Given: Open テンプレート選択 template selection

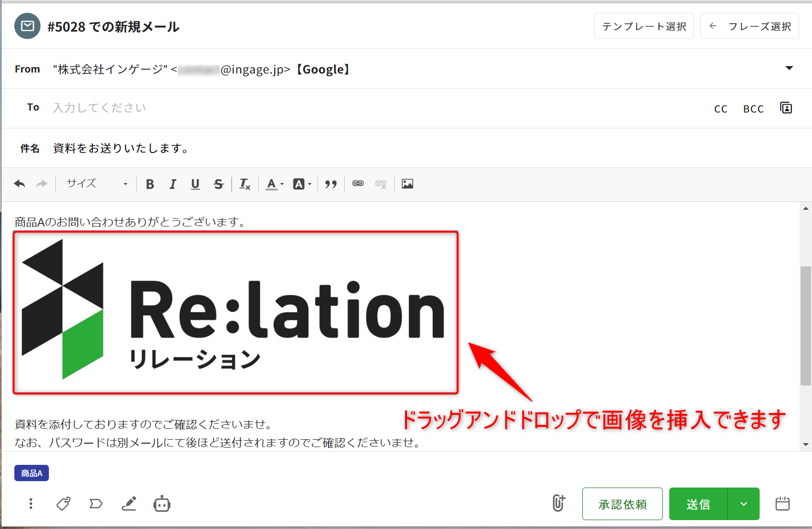Looking at the screenshot, I should coord(644,26).
